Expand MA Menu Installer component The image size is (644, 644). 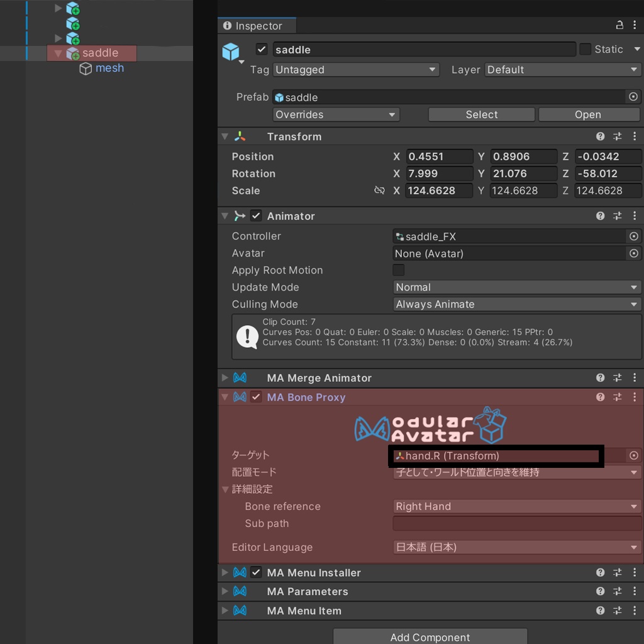[225, 572]
